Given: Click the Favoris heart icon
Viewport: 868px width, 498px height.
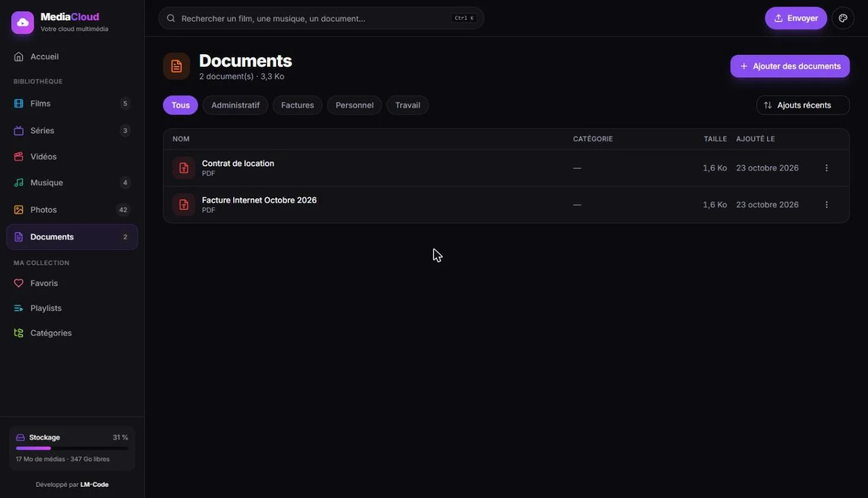Looking at the screenshot, I should point(18,284).
